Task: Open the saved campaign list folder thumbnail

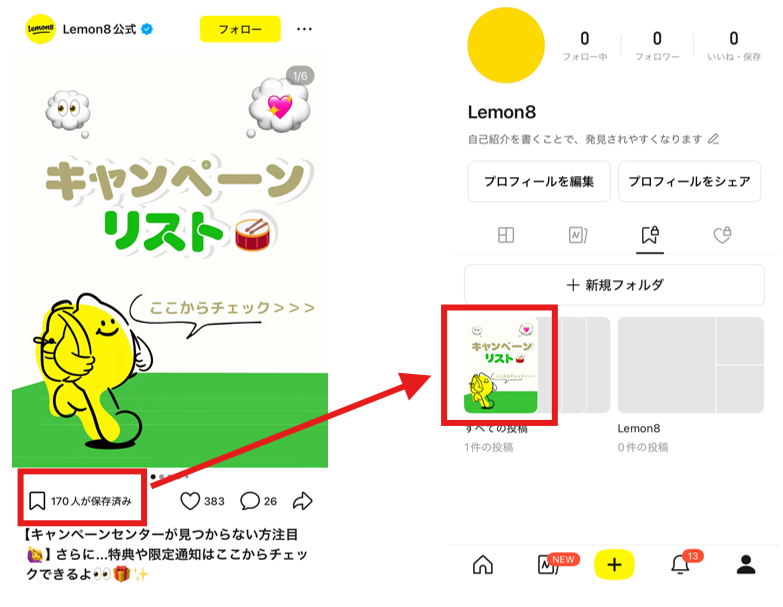Action: point(501,365)
